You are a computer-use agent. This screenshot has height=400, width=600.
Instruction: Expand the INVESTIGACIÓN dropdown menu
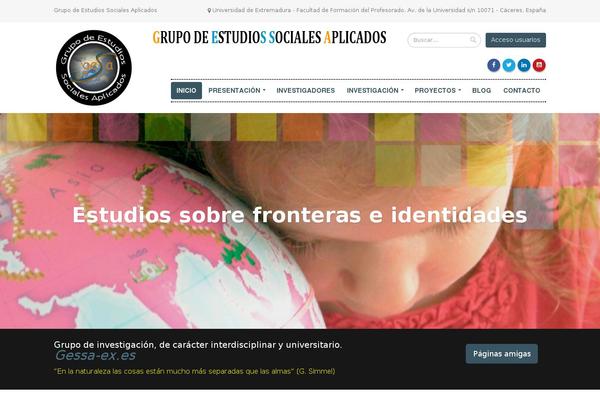375,91
